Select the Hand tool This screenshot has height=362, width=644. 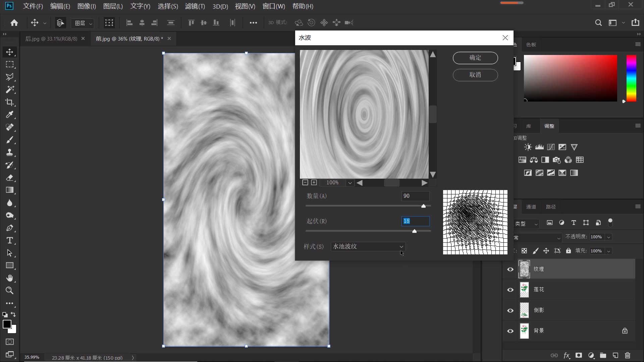(9, 278)
